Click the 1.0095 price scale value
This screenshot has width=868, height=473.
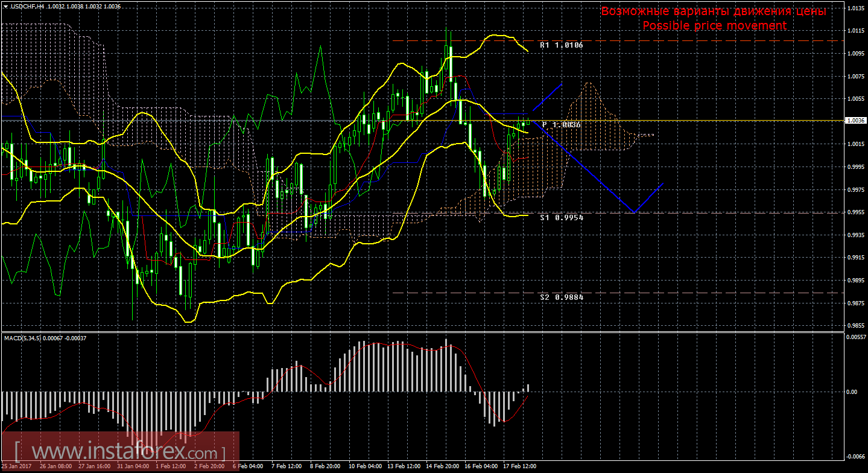coord(855,54)
